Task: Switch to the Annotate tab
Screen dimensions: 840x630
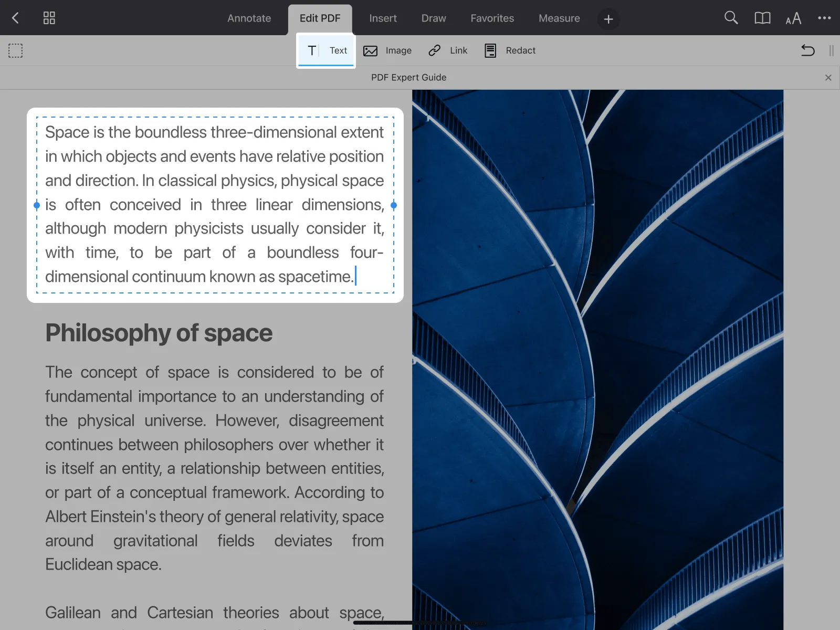Action: [x=249, y=17]
